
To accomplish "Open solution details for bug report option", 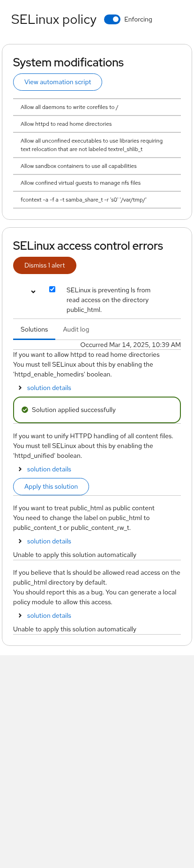I will click(x=49, y=615).
